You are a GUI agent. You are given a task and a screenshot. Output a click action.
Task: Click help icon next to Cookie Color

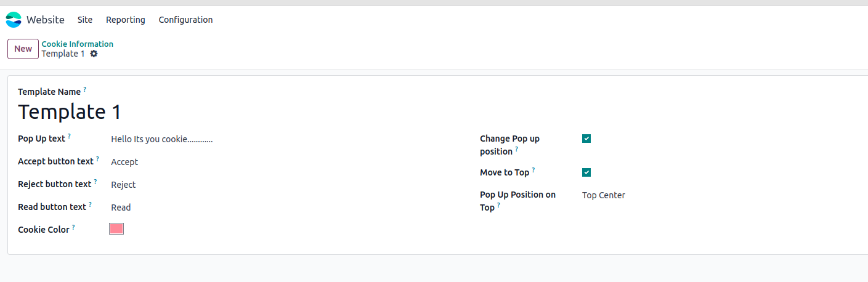tap(73, 227)
